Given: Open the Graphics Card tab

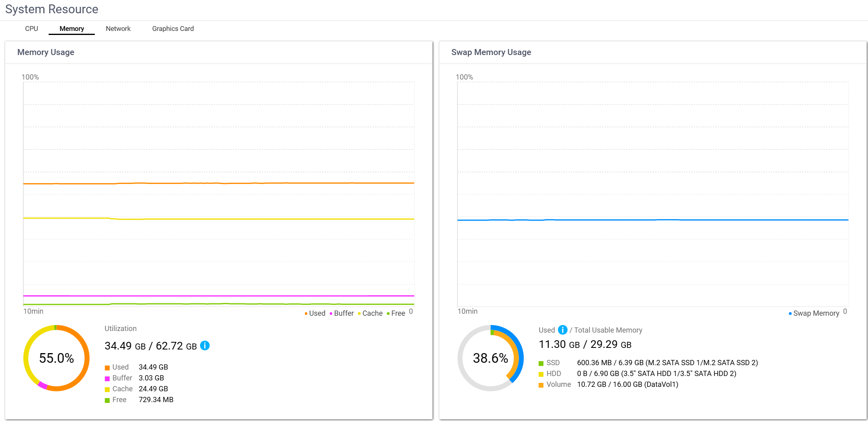Looking at the screenshot, I should (x=173, y=29).
